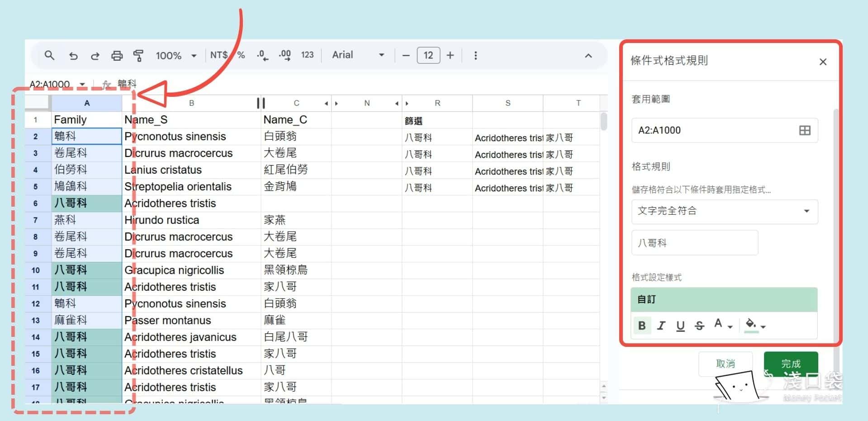Undo the last action
Screen dimensions: 868x421
pos(73,55)
